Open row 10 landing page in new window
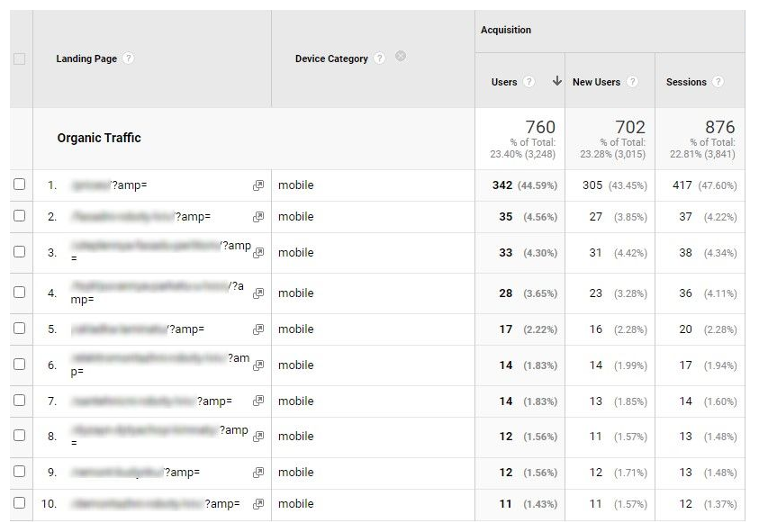This screenshot has width=759, height=532. (258, 503)
